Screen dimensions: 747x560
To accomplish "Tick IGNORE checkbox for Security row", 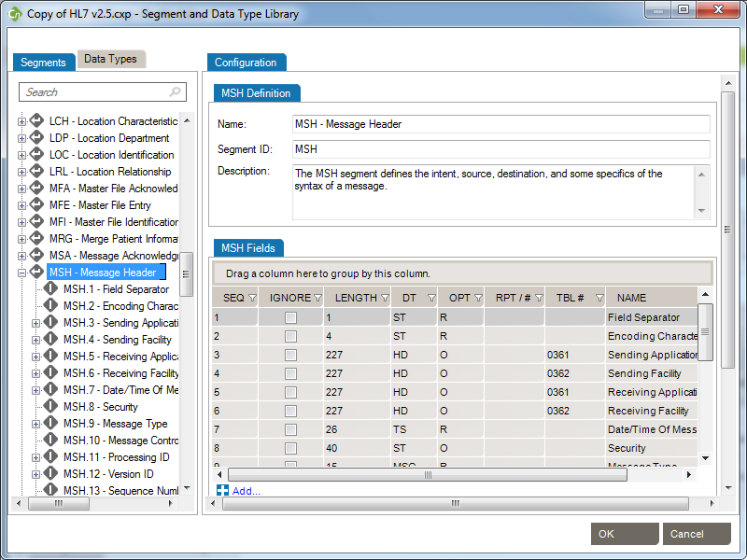I will point(290,448).
